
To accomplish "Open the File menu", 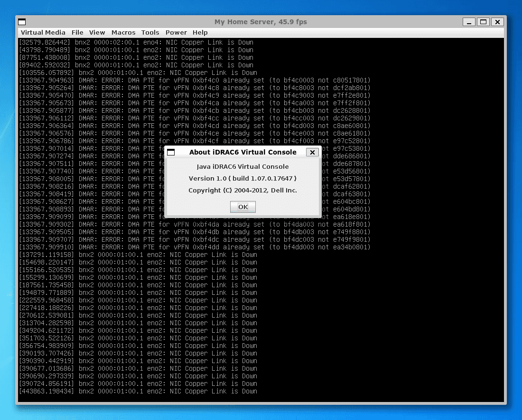I will [x=77, y=32].
